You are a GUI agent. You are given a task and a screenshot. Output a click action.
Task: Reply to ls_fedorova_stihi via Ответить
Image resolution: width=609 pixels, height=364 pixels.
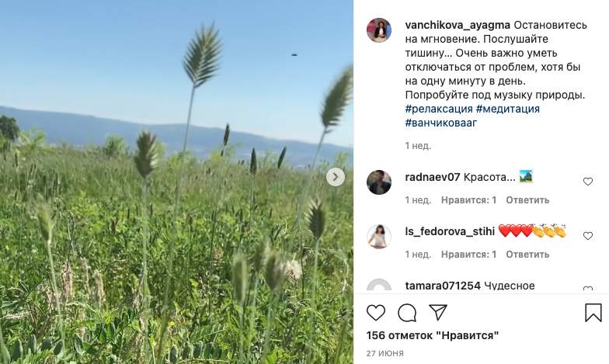pos(527,255)
